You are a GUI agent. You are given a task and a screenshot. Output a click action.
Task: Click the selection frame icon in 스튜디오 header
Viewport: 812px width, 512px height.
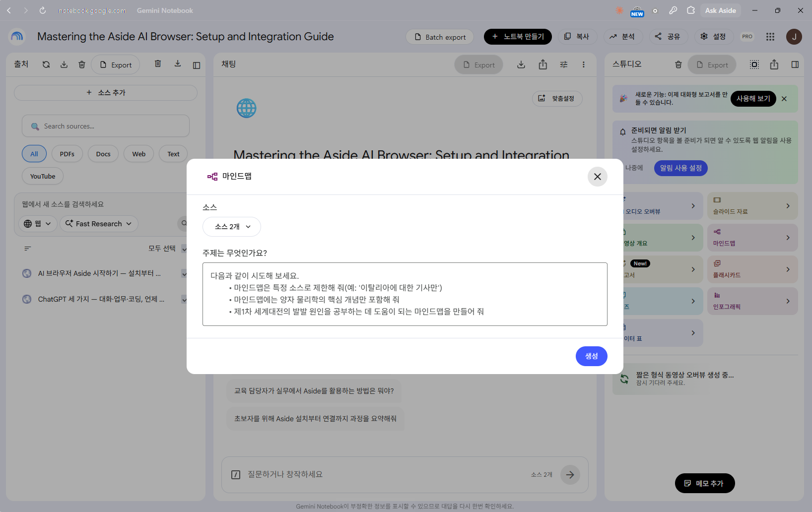coord(754,64)
